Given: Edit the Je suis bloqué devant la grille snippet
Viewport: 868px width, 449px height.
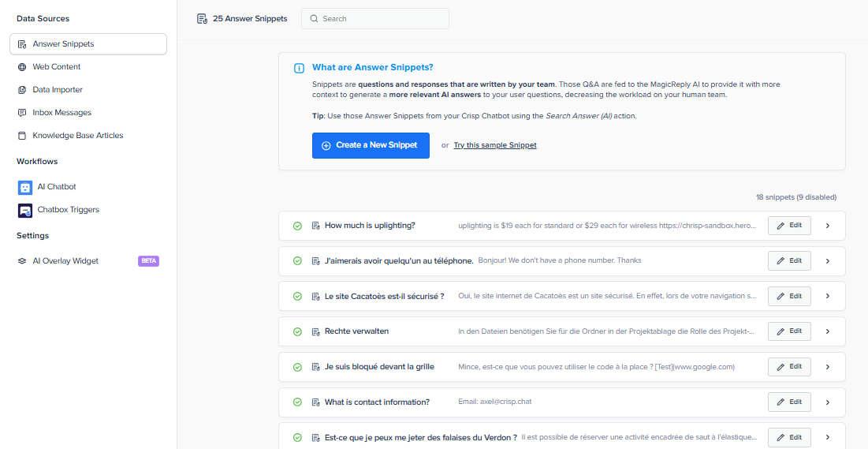Looking at the screenshot, I should [x=789, y=366].
